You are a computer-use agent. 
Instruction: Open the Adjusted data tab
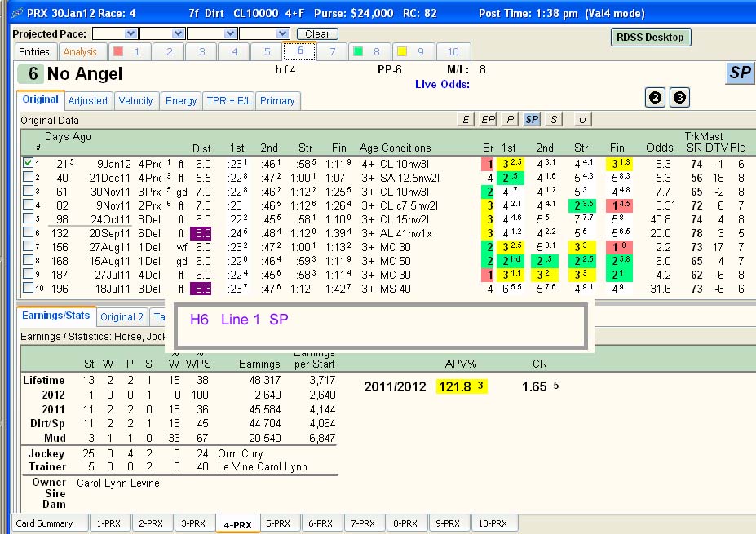(88, 101)
